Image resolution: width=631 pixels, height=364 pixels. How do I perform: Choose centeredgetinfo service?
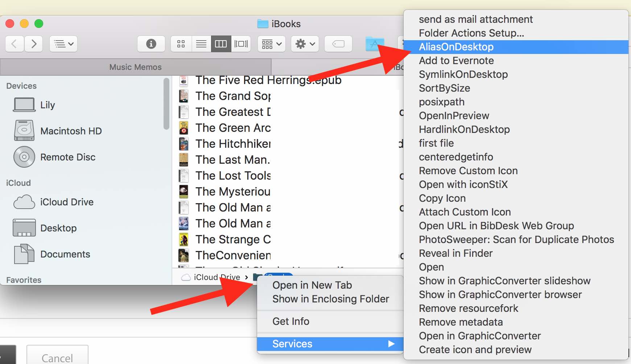[516, 157]
